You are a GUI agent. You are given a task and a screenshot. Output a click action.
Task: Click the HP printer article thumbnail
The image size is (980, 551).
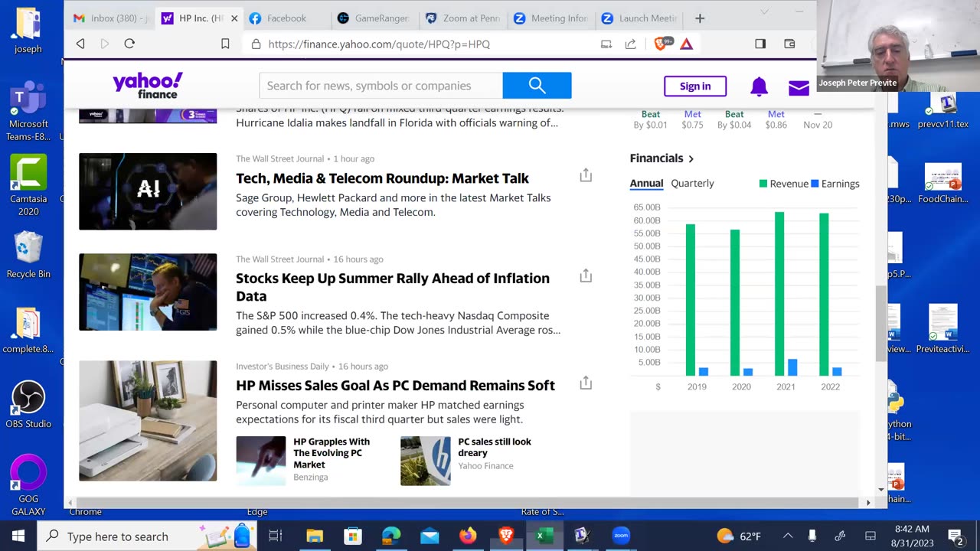click(x=148, y=421)
